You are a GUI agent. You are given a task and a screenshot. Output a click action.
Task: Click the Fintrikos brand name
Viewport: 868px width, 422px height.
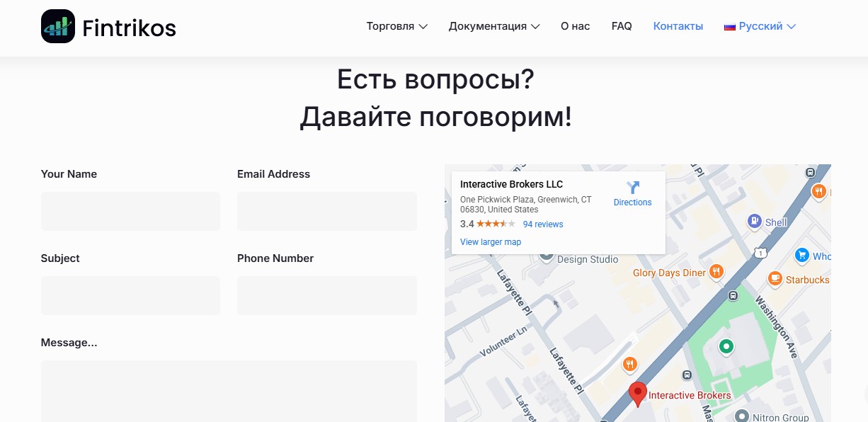pyautogui.click(x=129, y=28)
